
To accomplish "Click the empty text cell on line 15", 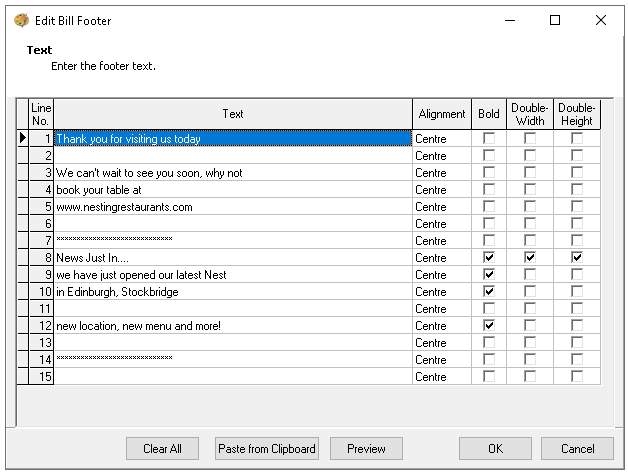I will click(233, 377).
